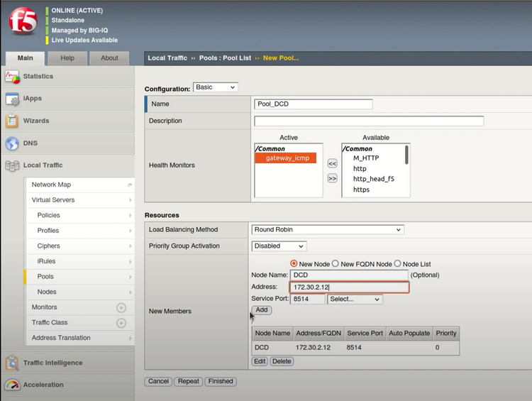Image resolution: width=532 pixels, height=401 pixels.
Task: Open the Traffic Intelligence section icon
Action: click(x=12, y=363)
